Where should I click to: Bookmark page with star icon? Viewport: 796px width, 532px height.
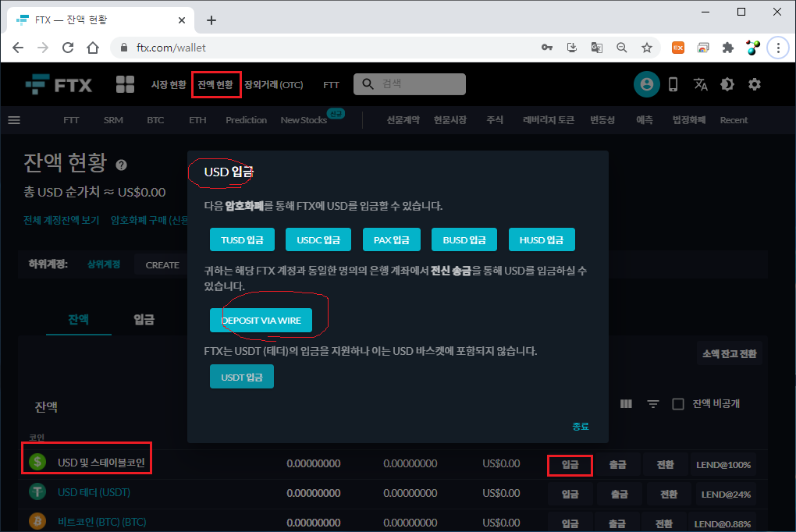point(646,48)
